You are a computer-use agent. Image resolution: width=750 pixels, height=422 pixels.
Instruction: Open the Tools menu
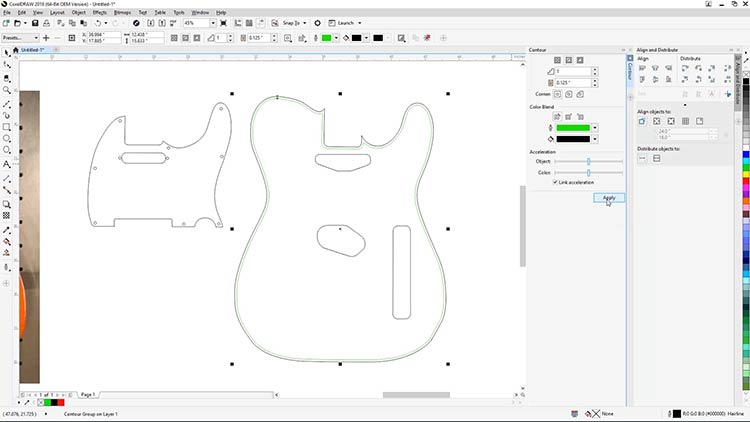coord(179,12)
